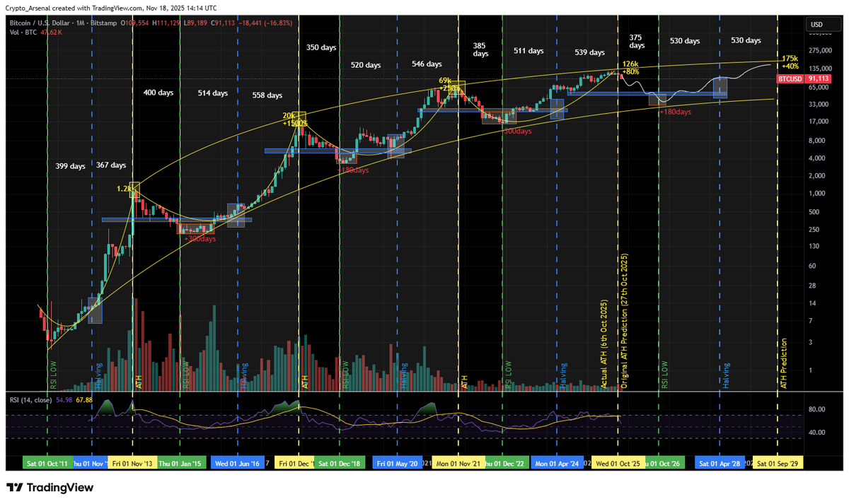Select the Sat 01 Oct '11 date label

pos(48,464)
